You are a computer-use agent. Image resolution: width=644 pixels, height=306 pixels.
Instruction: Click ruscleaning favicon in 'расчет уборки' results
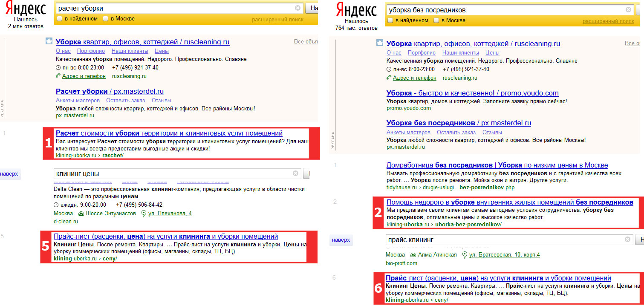coord(49,41)
